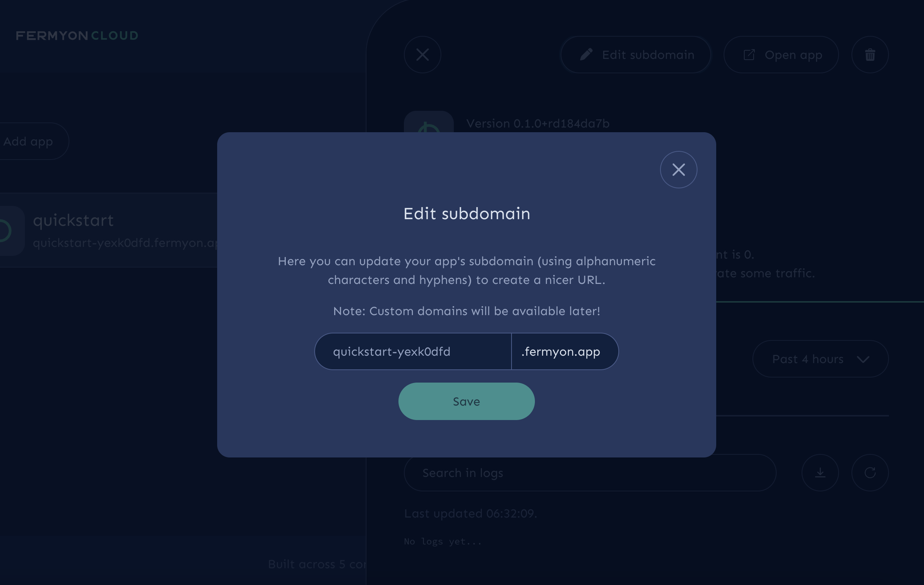
Task: Click the delete trash icon in toolbar
Action: pyautogui.click(x=869, y=55)
